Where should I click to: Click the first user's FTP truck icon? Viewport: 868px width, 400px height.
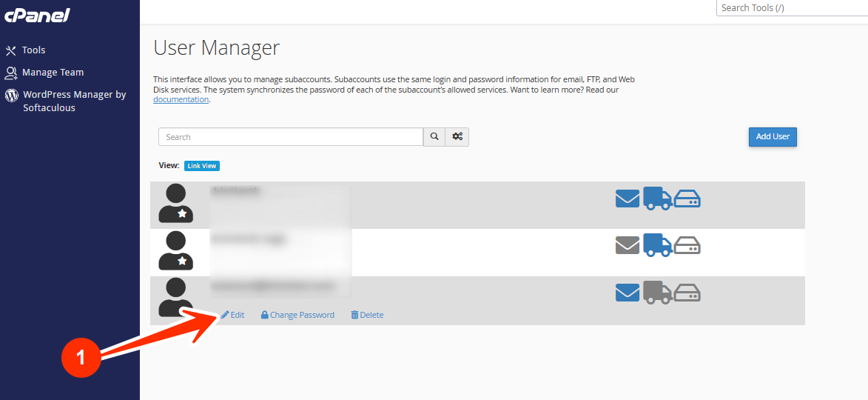pyautogui.click(x=658, y=199)
